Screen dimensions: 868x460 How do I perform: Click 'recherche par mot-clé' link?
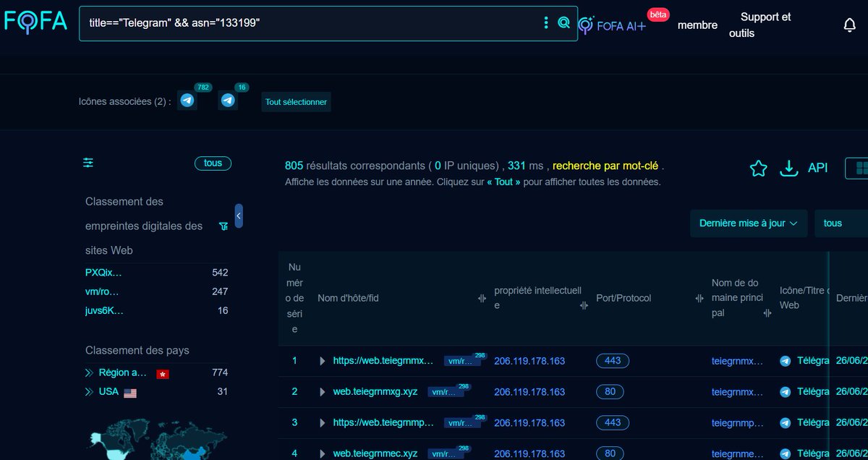(x=605, y=166)
